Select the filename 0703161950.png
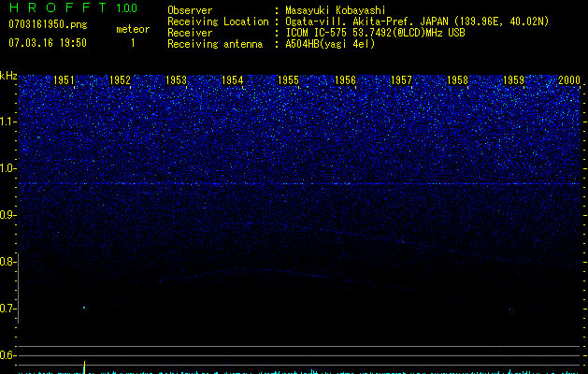This screenshot has height=374, width=588. (x=47, y=25)
